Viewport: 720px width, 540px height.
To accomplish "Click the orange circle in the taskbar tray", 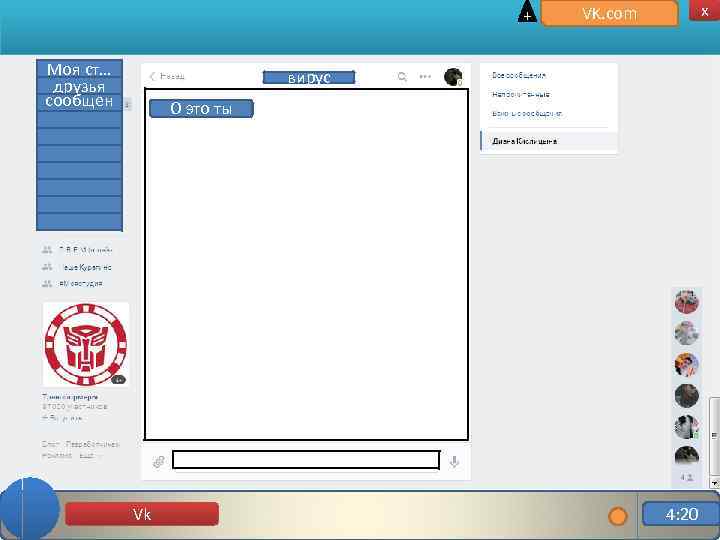I will tap(618, 516).
